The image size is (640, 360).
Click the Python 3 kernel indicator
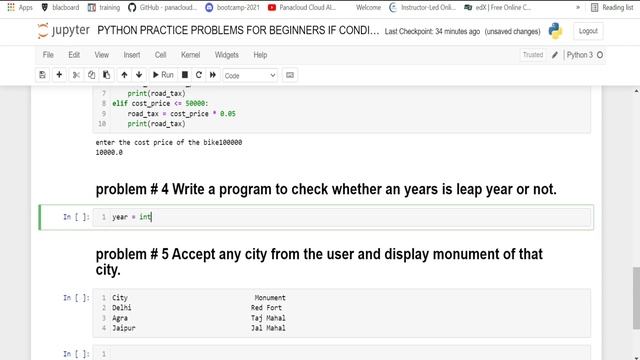pyautogui.click(x=579, y=55)
